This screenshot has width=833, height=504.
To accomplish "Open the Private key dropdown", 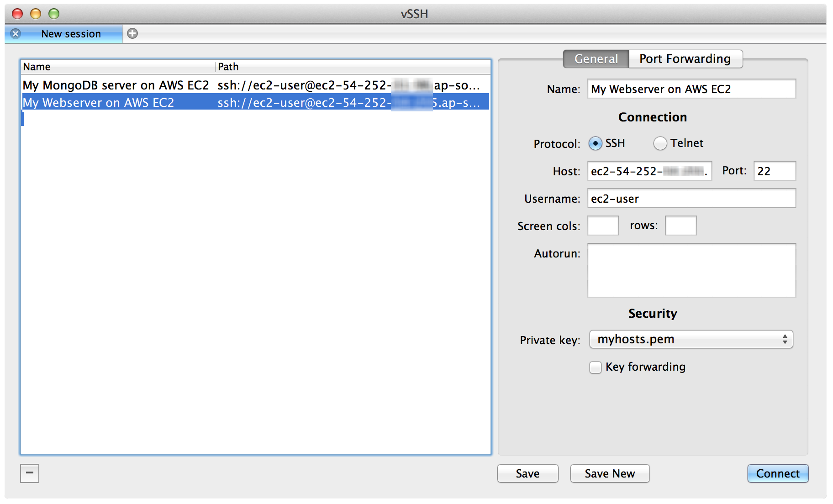I will (x=691, y=340).
